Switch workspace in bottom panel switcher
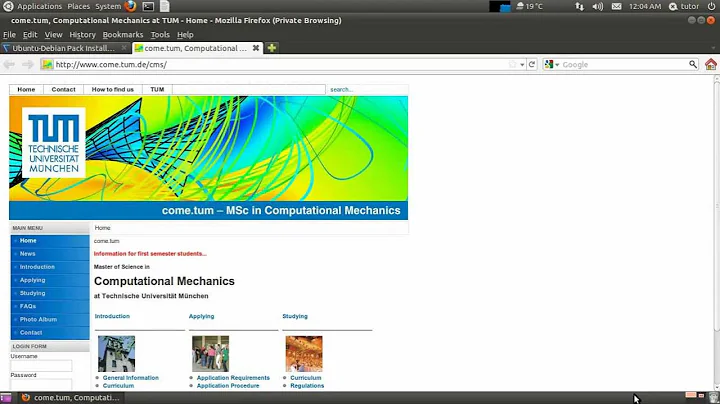The width and height of the screenshot is (720, 404). click(695, 395)
